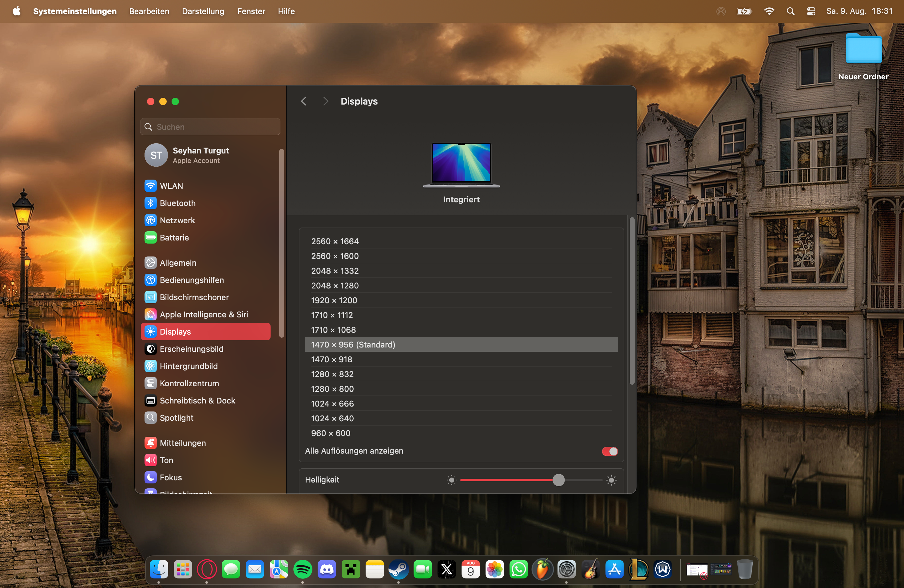The height and width of the screenshot is (588, 904).
Task: Select resolution 2560 × 1600
Action: point(462,256)
